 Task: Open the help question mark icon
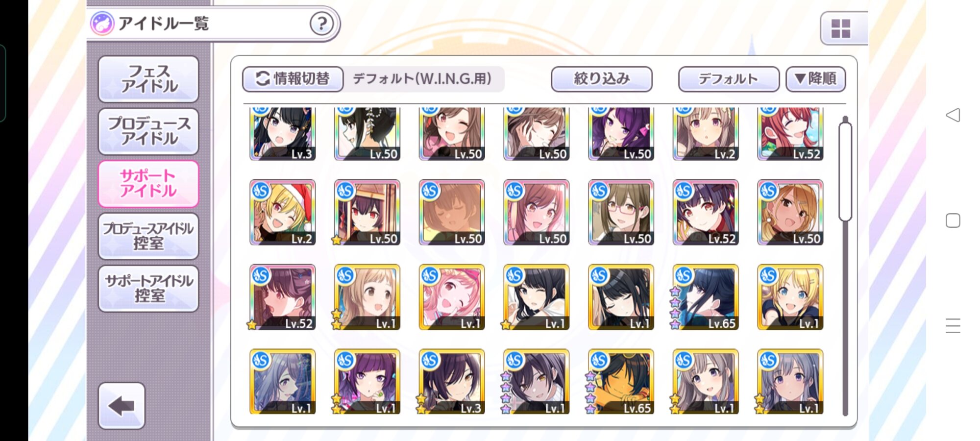pyautogui.click(x=321, y=24)
